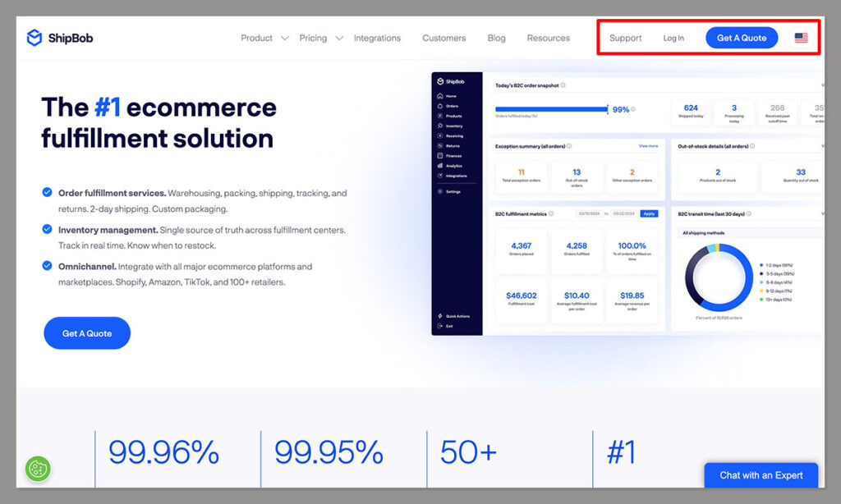Select Returns in the dashboard sidebar
The image size is (841, 504).
coord(448,146)
